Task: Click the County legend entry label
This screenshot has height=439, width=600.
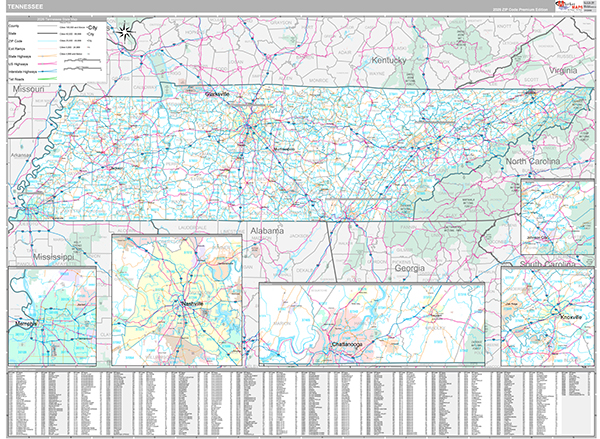Action: pos(14,26)
